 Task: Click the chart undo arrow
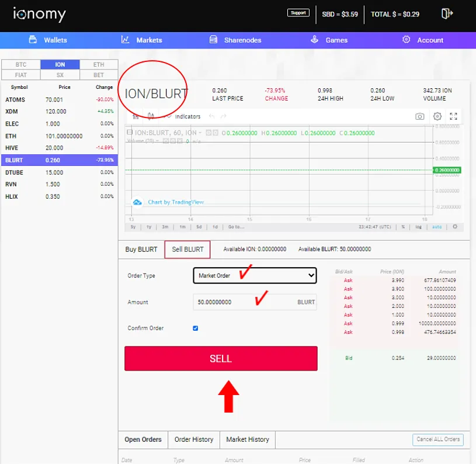(x=212, y=116)
